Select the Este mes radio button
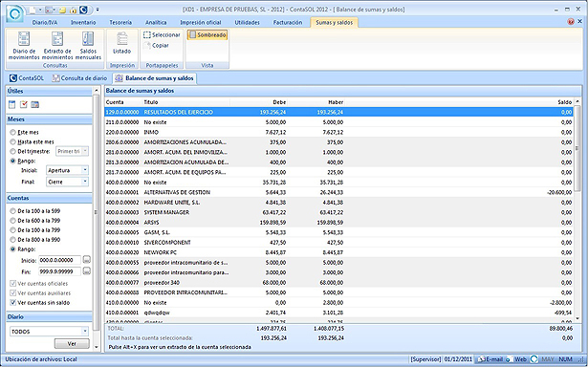The image size is (588, 367). pos(12,132)
